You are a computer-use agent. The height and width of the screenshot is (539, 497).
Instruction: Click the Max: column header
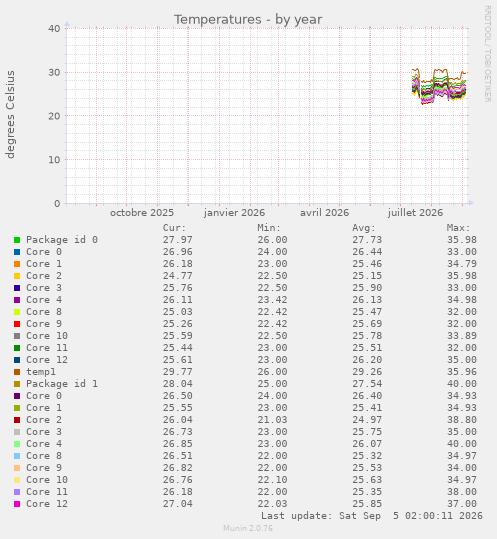[458, 228]
